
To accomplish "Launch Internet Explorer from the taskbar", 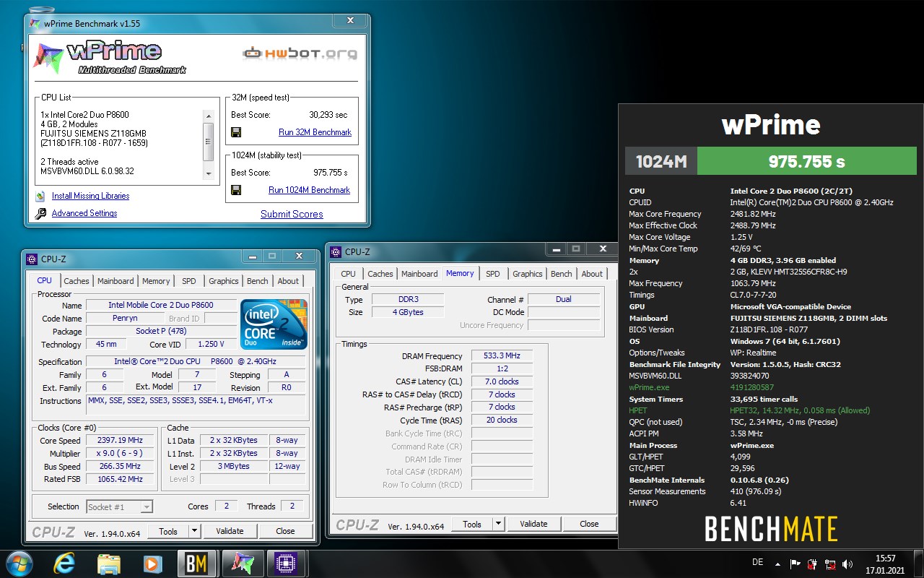I will (65, 563).
